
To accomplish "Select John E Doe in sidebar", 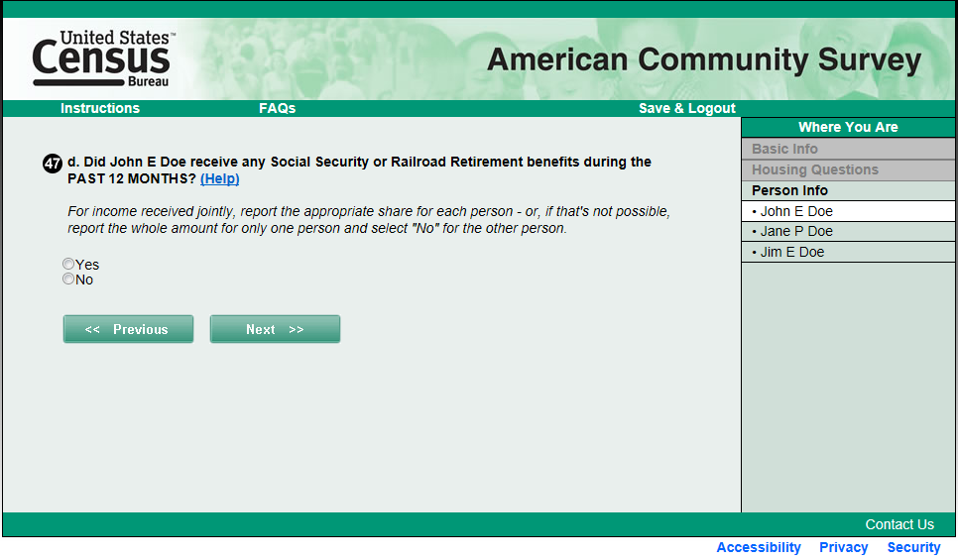I will point(848,211).
